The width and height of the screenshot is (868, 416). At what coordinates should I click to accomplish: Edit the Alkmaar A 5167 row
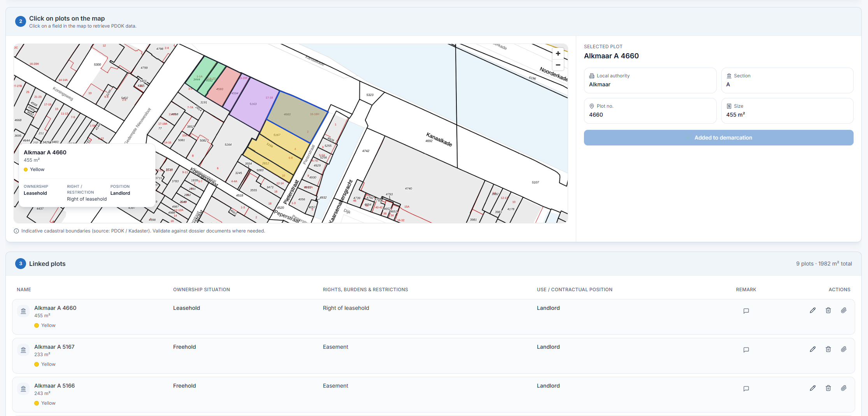click(813, 349)
